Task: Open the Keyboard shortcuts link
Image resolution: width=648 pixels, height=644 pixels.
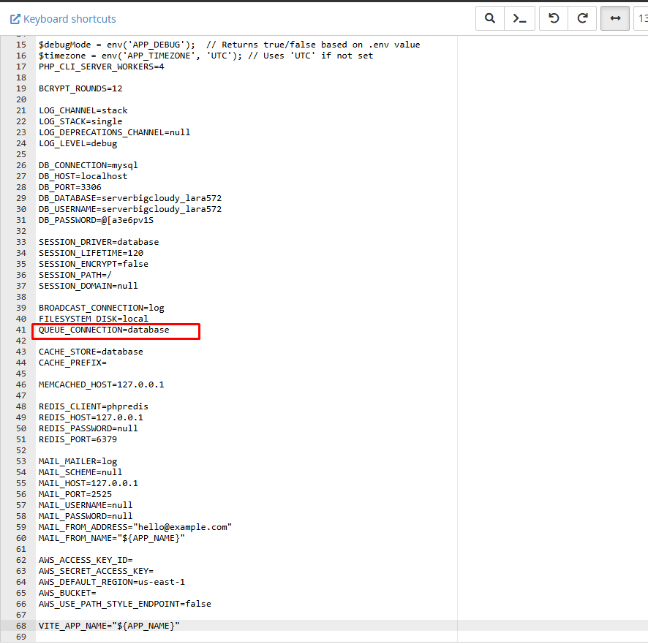Action: click(69, 19)
